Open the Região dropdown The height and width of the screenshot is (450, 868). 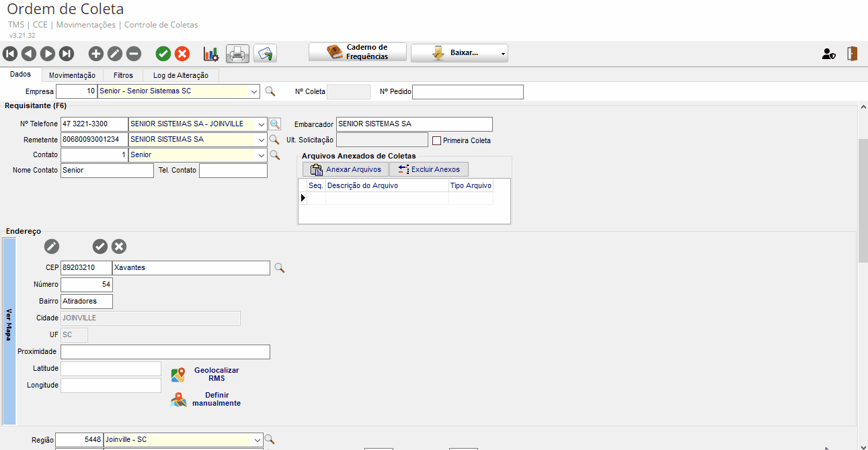[256, 440]
